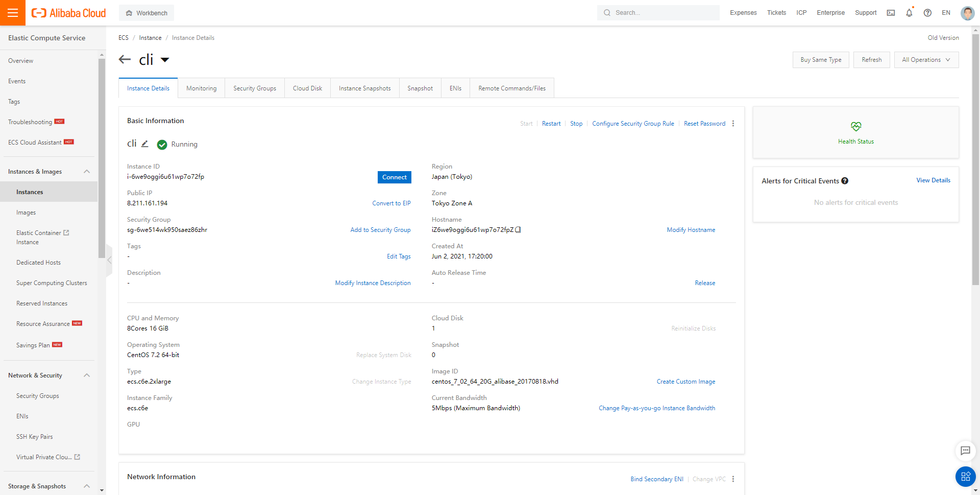This screenshot has height=495, width=980.
Task: Switch to Old Version link
Action: 943,38
